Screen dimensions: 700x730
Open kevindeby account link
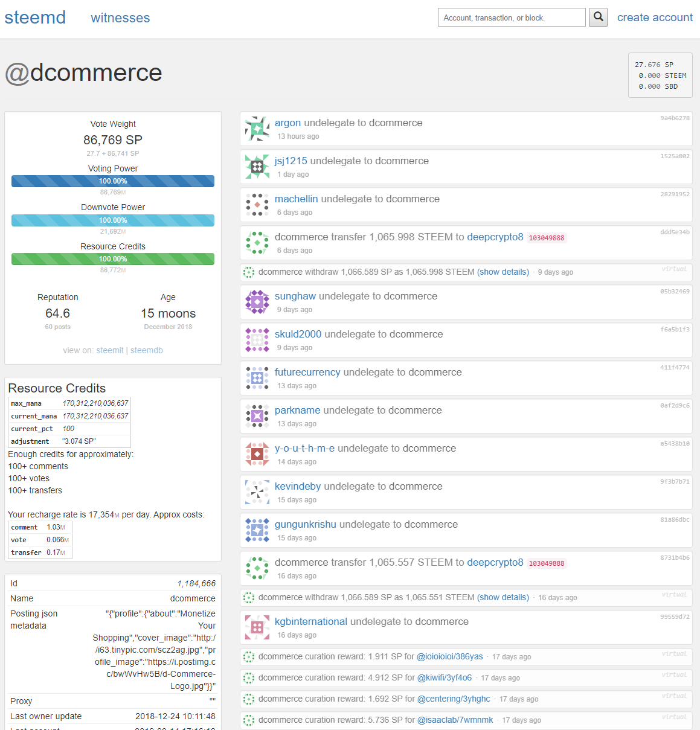(298, 487)
